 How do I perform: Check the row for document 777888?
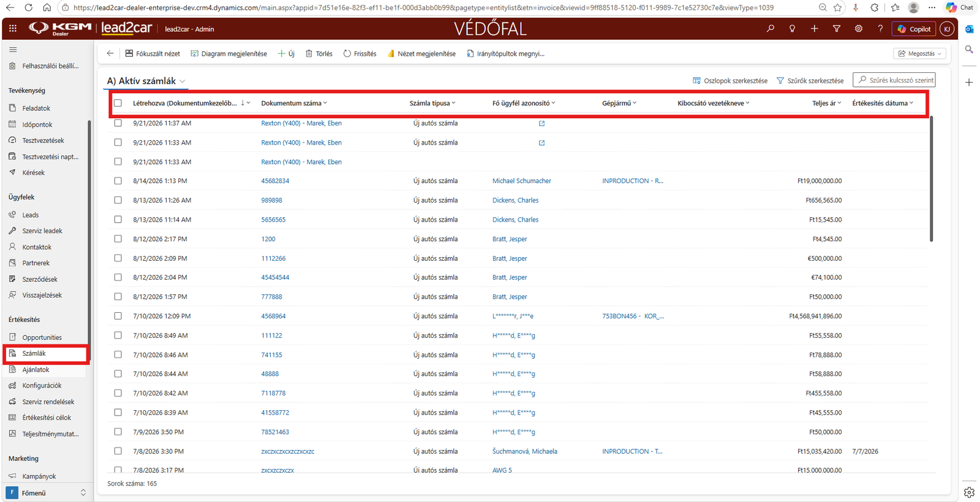click(118, 297)
